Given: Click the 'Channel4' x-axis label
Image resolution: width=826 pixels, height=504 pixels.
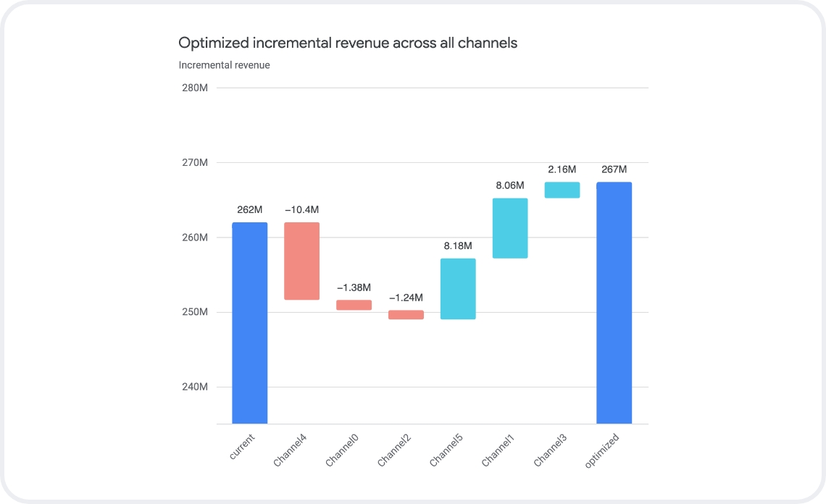Looking at the screenshot, I should pyautogui.click(x=290, y=450).
